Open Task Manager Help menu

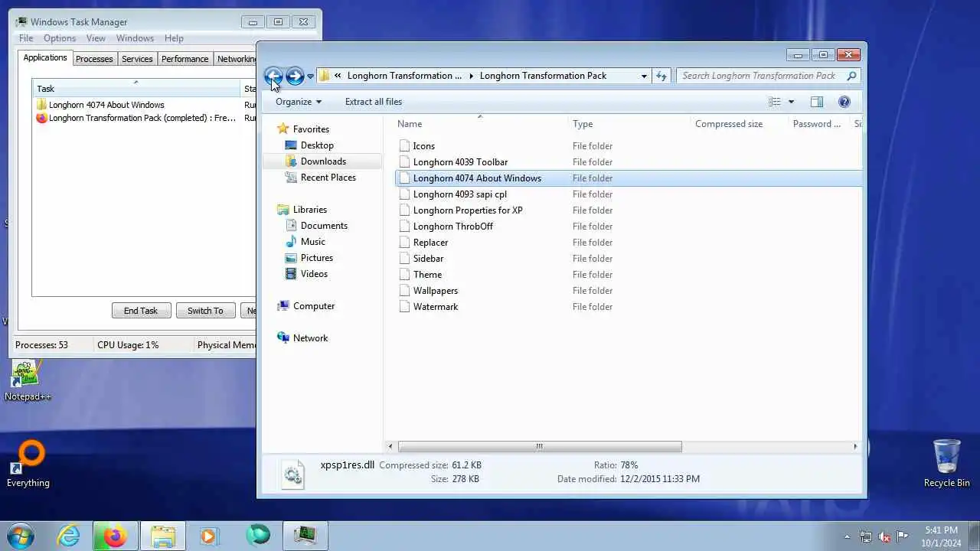tap(174, 38)
